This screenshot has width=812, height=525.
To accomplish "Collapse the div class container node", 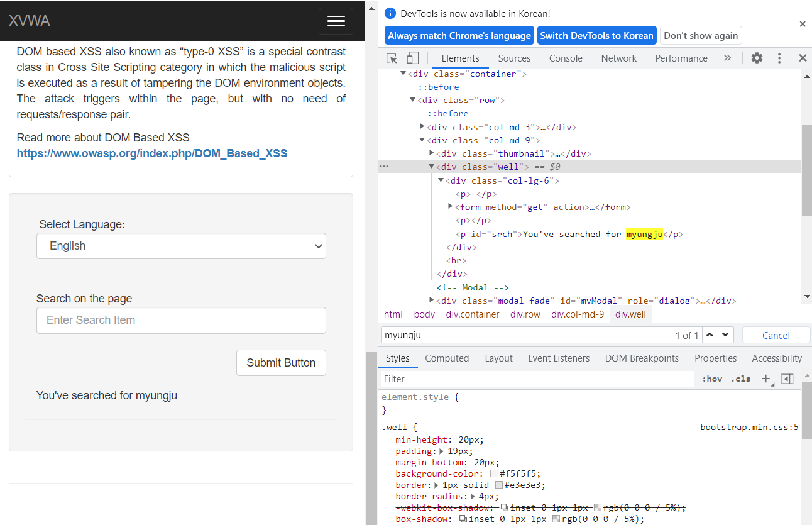I will tap(403, 74).
